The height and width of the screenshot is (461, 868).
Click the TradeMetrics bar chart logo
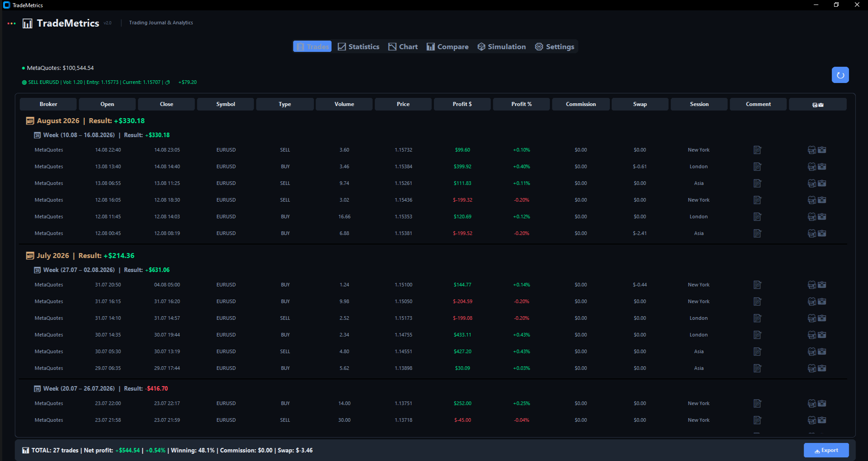[28, 23]
